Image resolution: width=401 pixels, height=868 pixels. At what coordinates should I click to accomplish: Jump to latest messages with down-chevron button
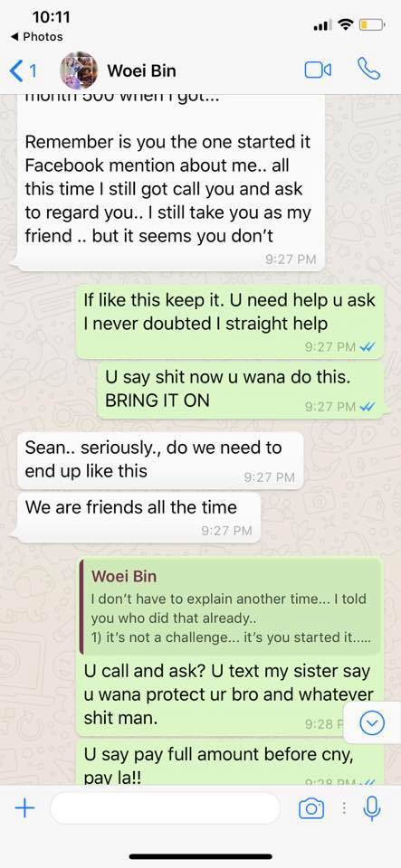(372, 722)
